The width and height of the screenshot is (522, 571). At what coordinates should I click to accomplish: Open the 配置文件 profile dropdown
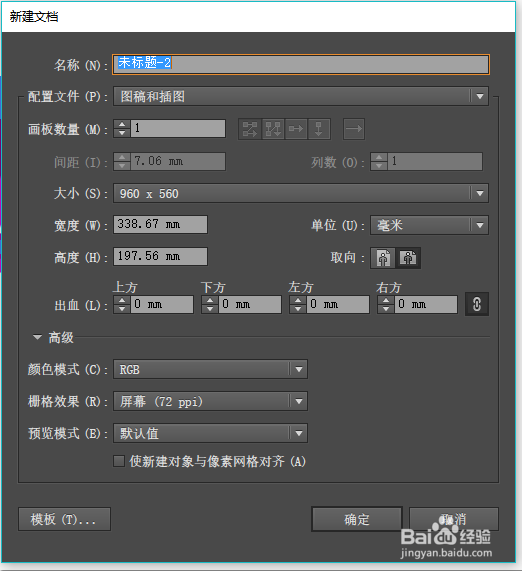(x=301, y=97)
